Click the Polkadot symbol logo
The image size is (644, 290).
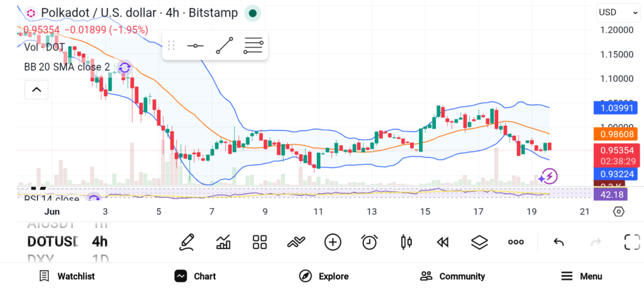30,13
